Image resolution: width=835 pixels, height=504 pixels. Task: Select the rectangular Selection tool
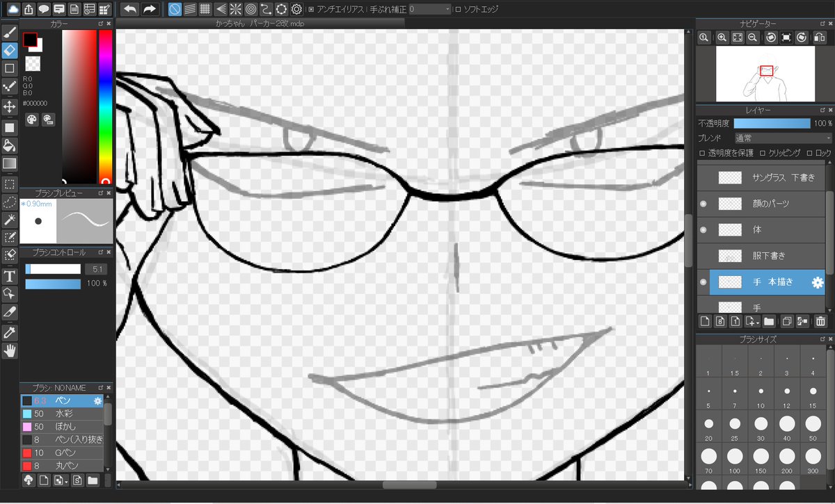(10, 184)
